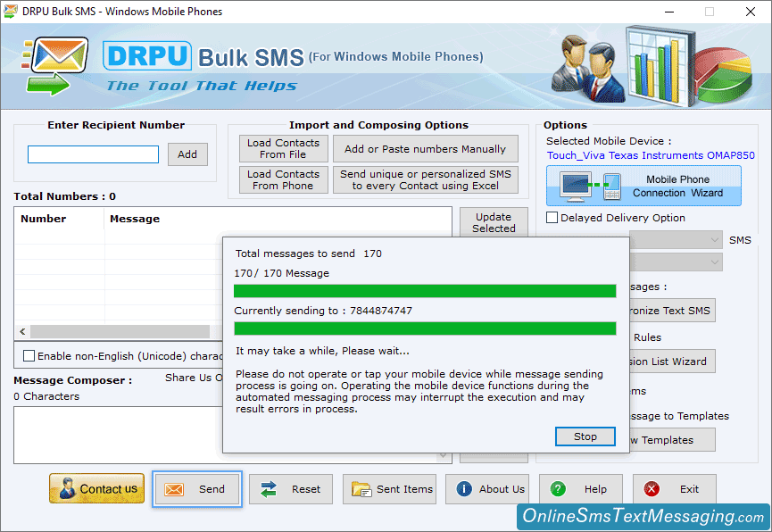Viewport: 772px width, 532px height.
Task: Click Add or Paste numbers Manually
Action: click(x=426, y=149)
